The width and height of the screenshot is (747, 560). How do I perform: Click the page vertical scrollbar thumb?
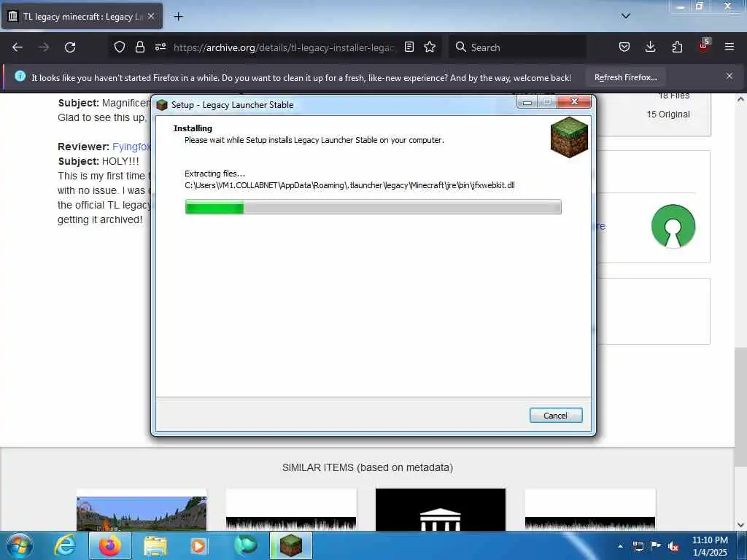[x=740, y=407]
